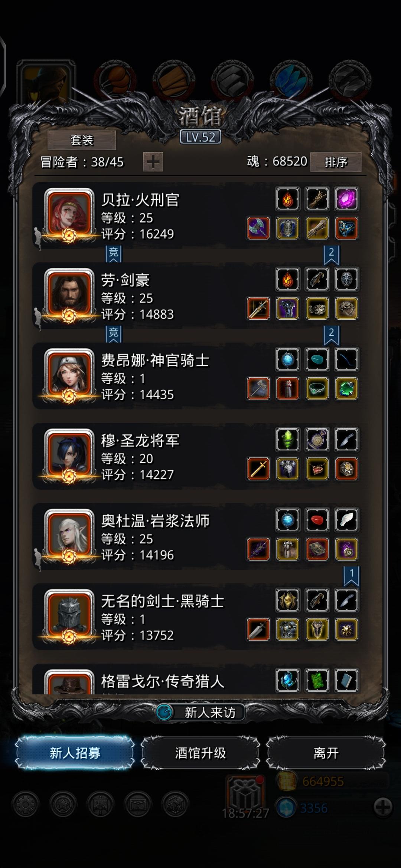401x868 pixels.
Task: Click the 新人招募 recruit button
Action: [x=75, y=753]
